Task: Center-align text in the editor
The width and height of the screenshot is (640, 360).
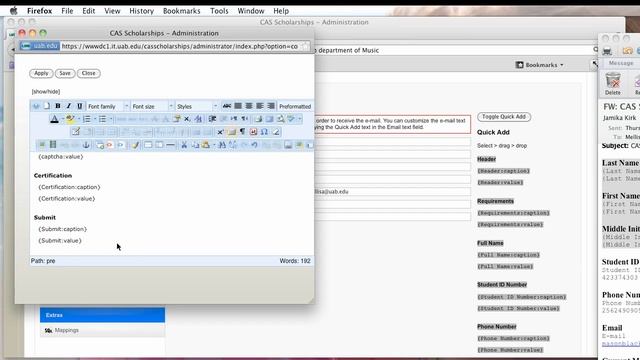Action: click(x=249, y=106)
